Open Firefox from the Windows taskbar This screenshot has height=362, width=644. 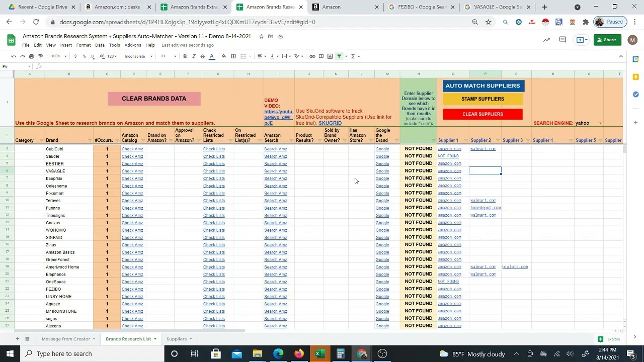[x=299, y=354]
